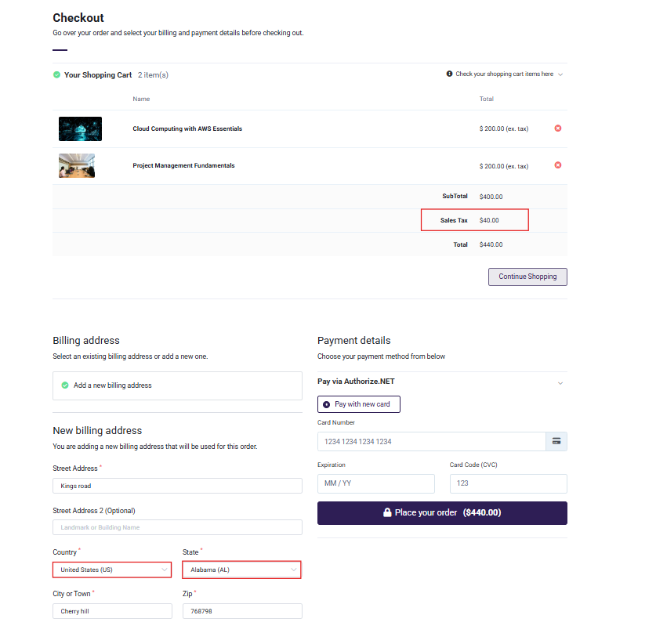The width and height of the screenshot is (656, 644).
Task: Focus the Expiration MM / YY field
Action: tap(375, 483)
